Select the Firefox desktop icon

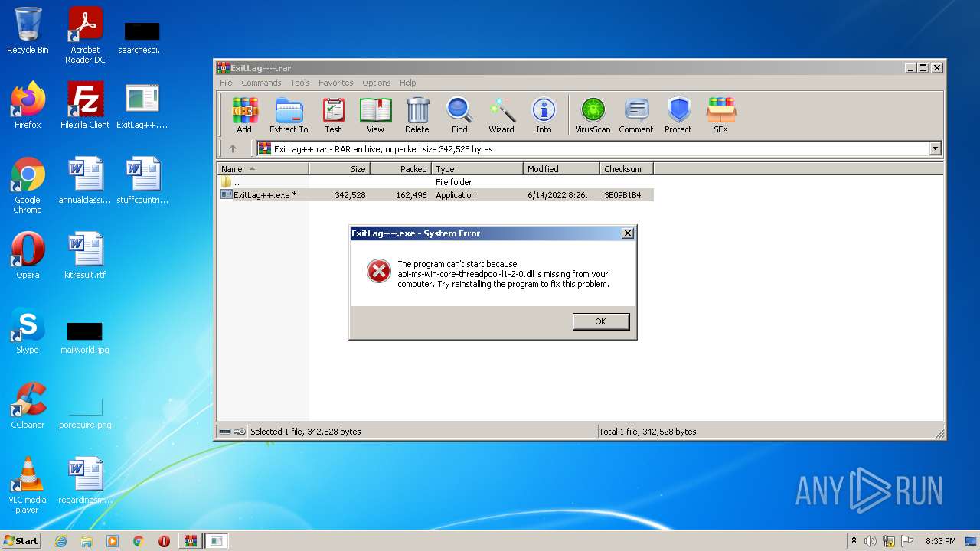pos(28,105)
